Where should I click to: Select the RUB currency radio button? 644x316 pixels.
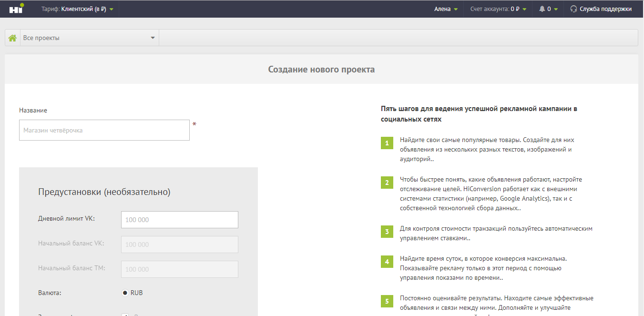tap(125, 293)
